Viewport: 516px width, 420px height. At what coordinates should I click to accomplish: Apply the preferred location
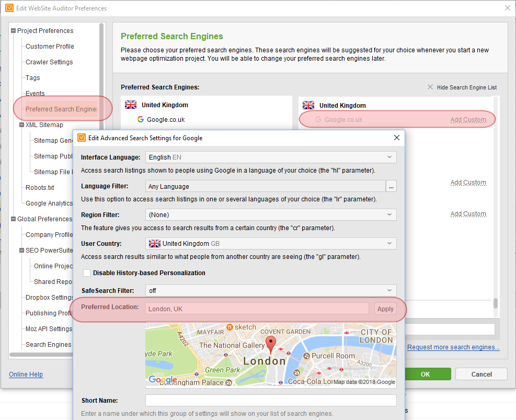pos(385,309)
